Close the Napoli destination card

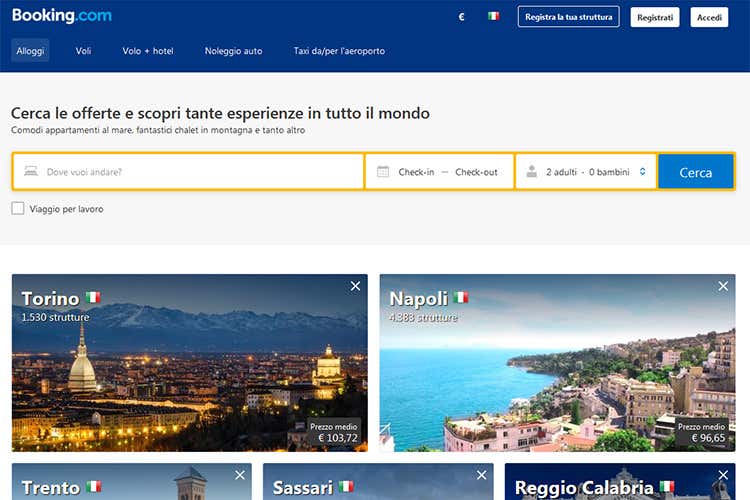[723, 287]
